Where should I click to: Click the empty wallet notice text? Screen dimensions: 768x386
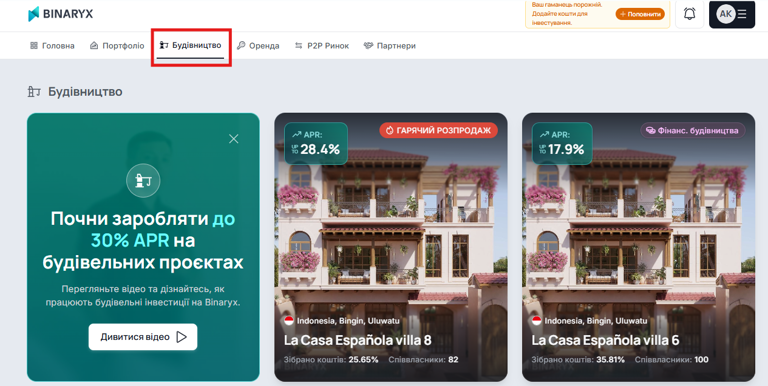[x=568, y=14]
